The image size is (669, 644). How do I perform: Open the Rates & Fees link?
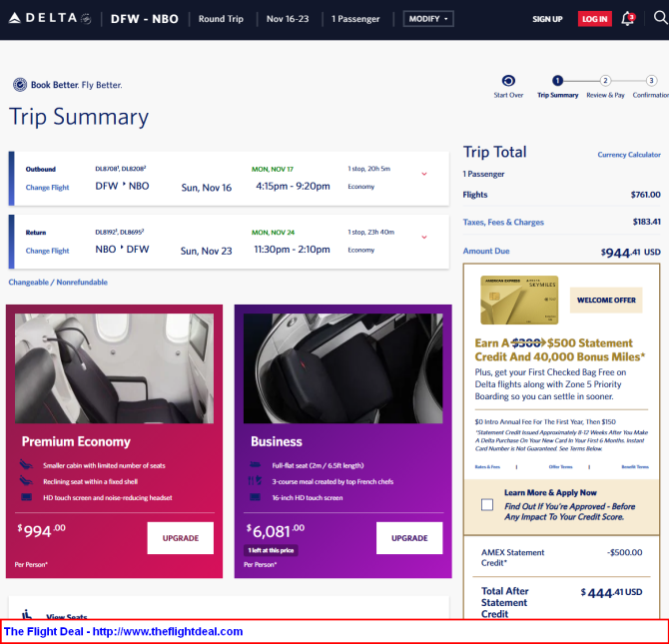click(487, 467)
